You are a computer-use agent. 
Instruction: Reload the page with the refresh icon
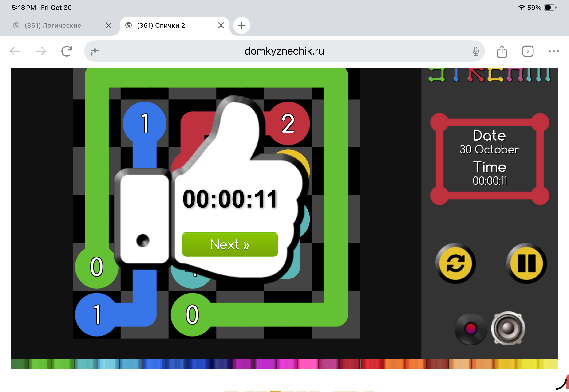click(67, 51)
